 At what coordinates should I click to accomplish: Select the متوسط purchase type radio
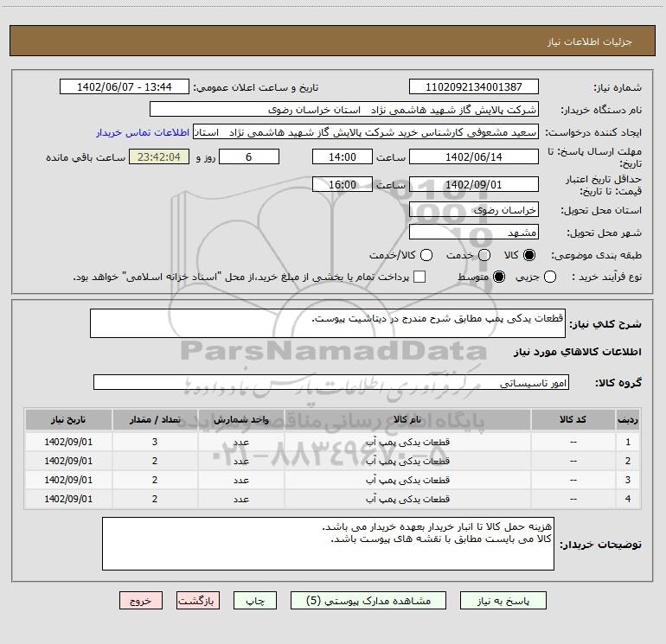499,277
